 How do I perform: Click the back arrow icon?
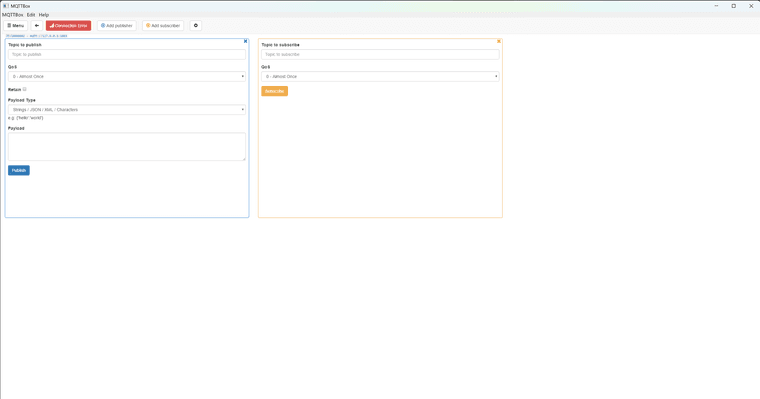coord(37,26)
